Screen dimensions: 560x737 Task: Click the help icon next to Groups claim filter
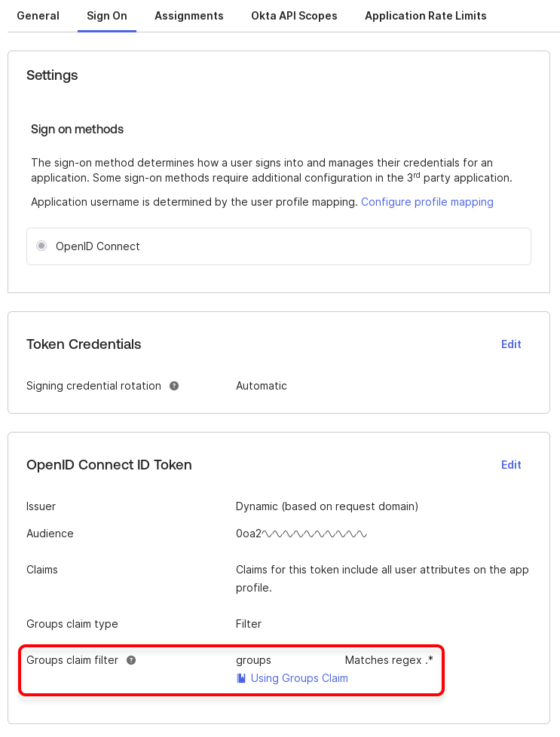point(131,660)
